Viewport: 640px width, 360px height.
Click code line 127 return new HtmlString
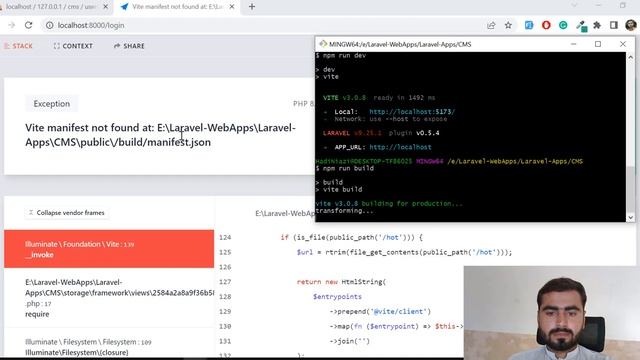pyautogui.click(x=341, y=282)
